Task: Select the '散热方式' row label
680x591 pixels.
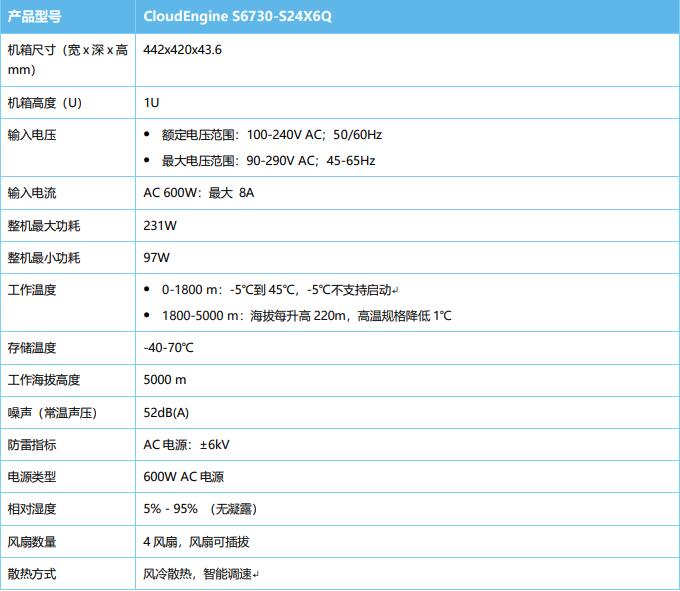Action: tap(32, 574)
